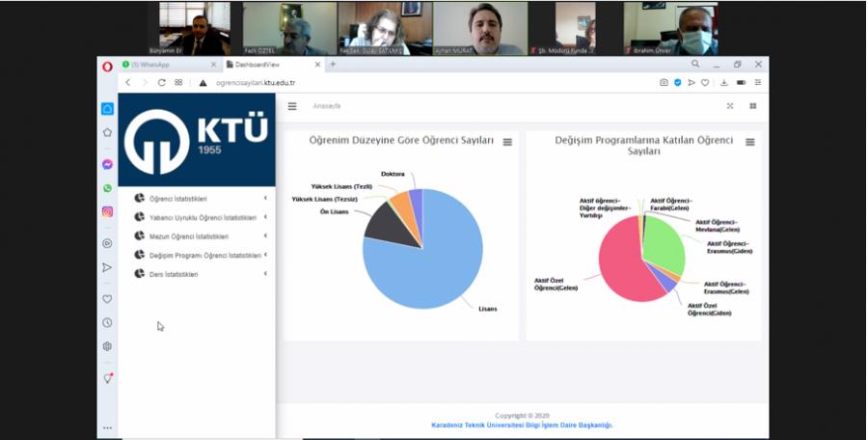Open the Değişim Programları chart options menu

tap(749, 142)
